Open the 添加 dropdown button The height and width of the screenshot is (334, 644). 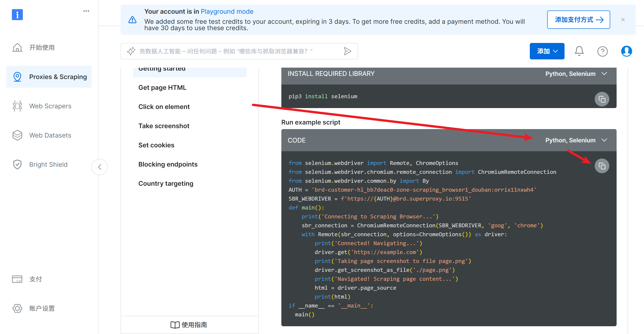coord(547,51)
